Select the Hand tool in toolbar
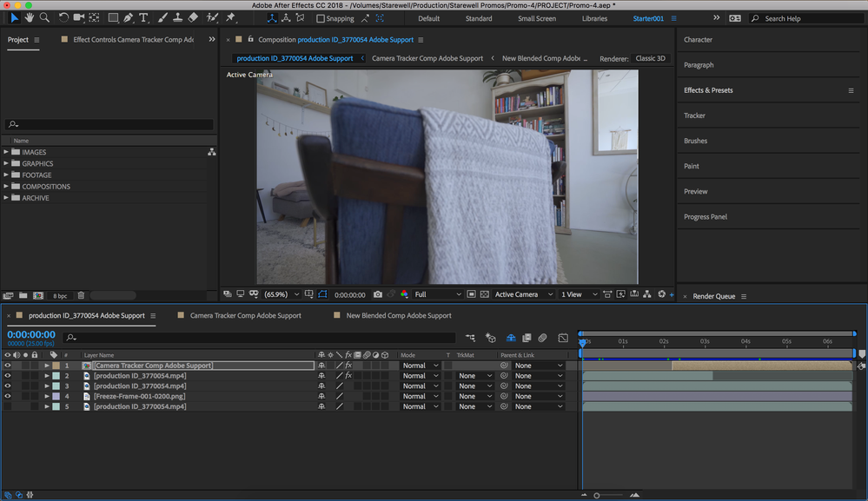Image resolution: width=868 pixels, height=501 pixels. tap(30, 17)
